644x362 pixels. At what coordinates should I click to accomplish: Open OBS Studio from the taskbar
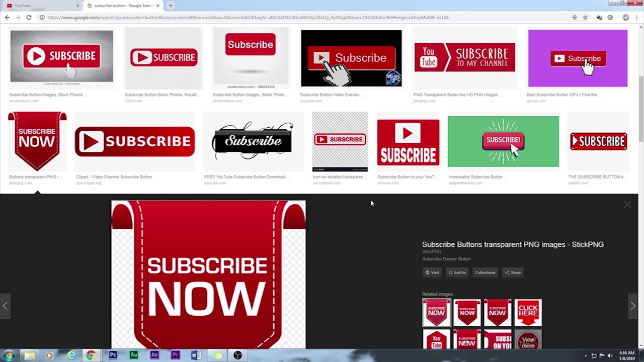click(237, 355)
